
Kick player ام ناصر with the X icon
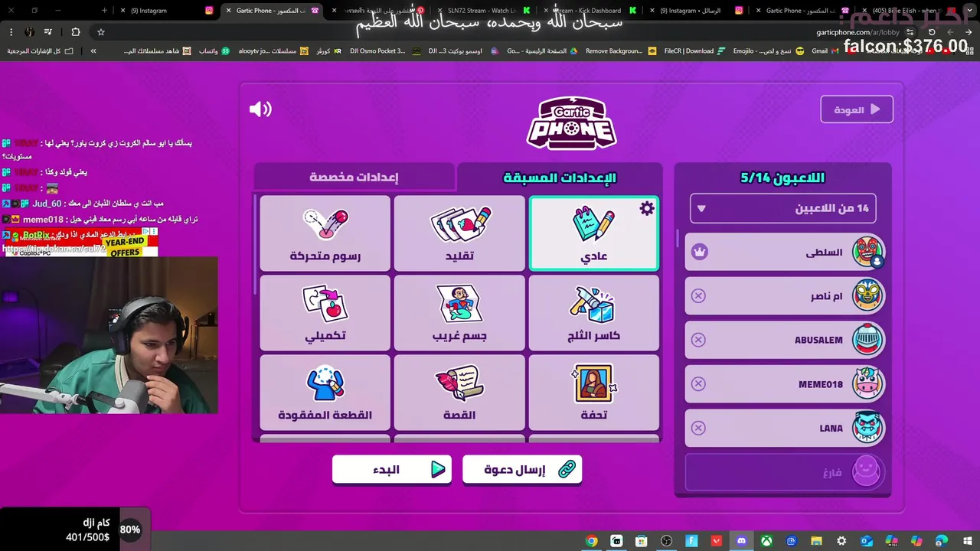[x=698, y=296]
